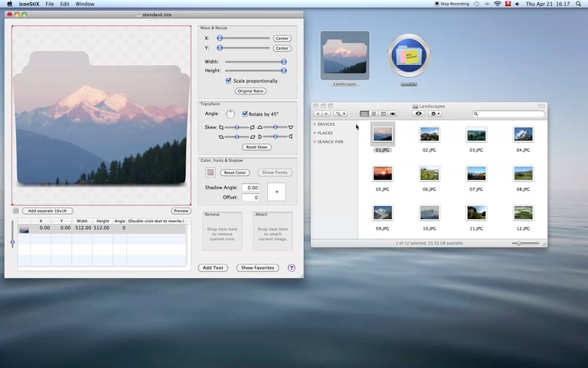Open the Edit menu
Screen dimensions: 588x368
click(x=64, y=4)
